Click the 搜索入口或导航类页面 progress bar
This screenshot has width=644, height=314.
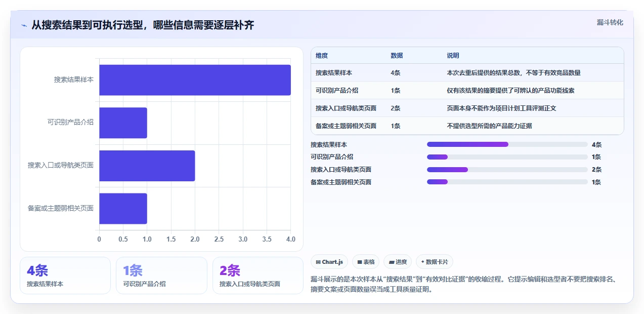[507, 170]
